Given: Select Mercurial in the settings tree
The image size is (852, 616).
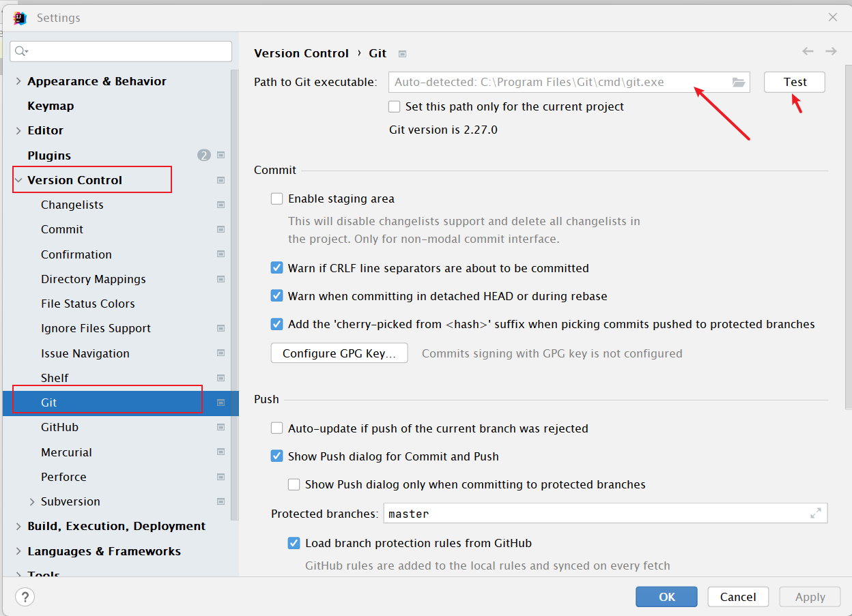Looking at the screenshot, I should pos(66,452).
